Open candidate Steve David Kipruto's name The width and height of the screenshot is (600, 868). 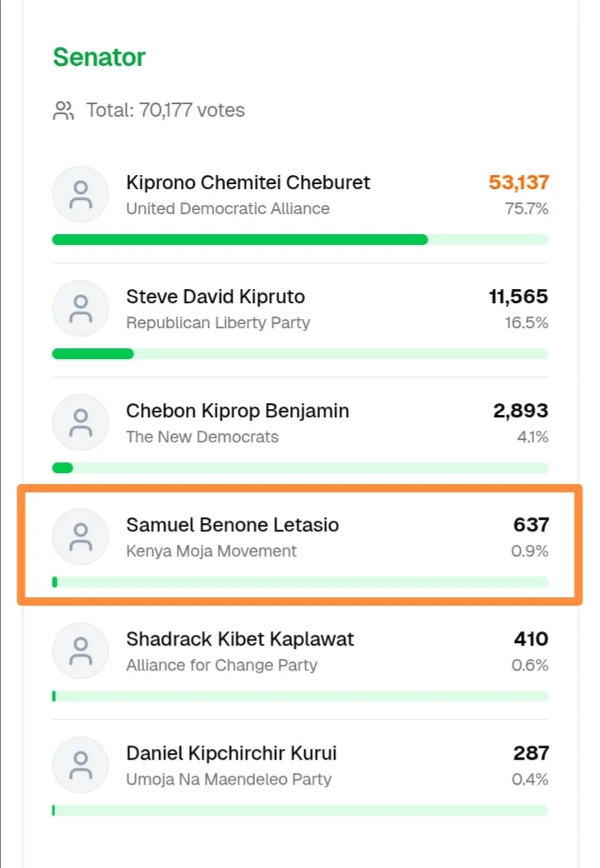[215, 297]
